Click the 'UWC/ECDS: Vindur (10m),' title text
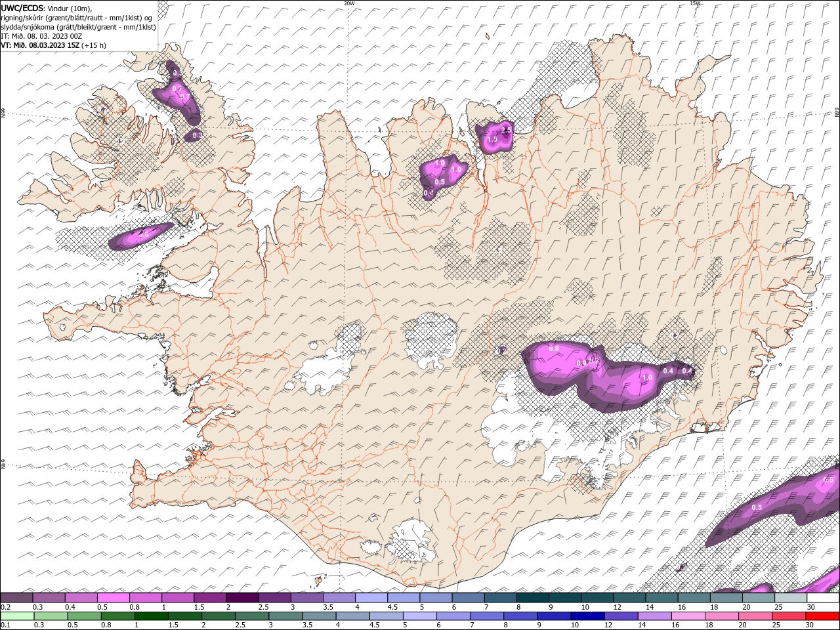This screenshot has width=840, height=630. tap(47, 8)
